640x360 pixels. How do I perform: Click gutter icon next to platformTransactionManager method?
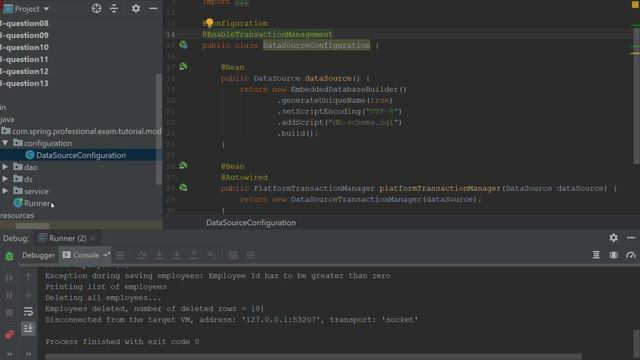183,188
